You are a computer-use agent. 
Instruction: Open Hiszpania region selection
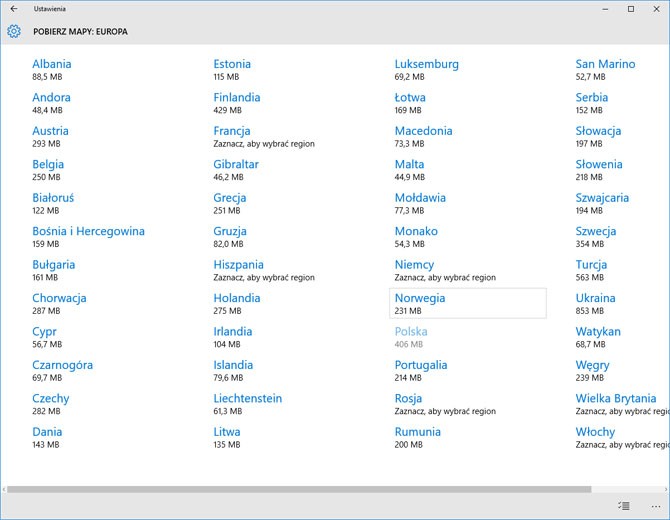[264, 270]
